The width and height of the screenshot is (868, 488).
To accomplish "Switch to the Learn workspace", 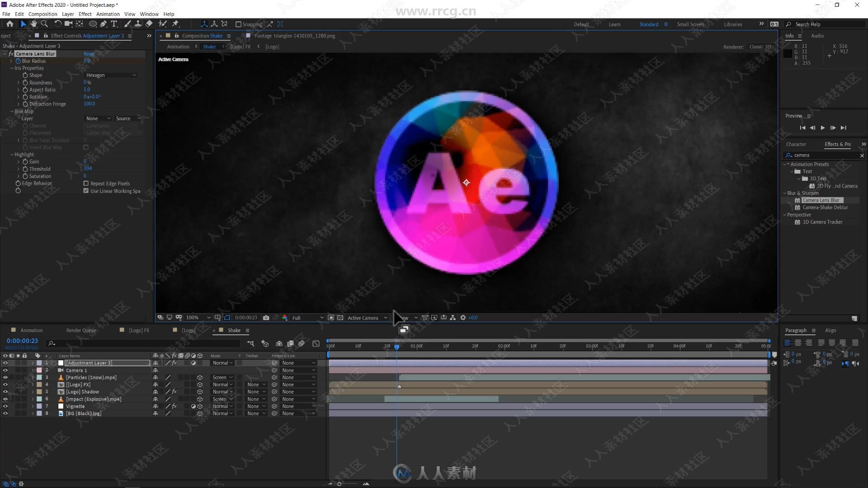I will point(614,24).
